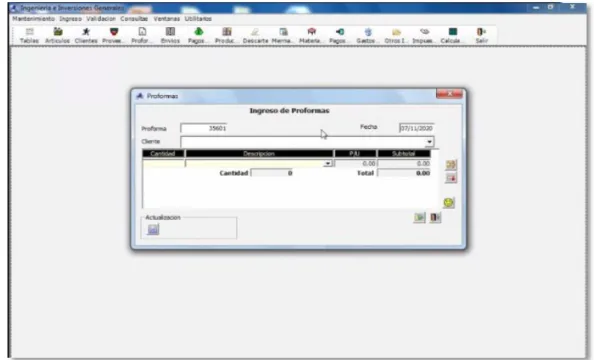This screenshot has width=594, height=360.
Task: Click the Cantidad column header
Action: pyautogui.click(x=163, y=153)
